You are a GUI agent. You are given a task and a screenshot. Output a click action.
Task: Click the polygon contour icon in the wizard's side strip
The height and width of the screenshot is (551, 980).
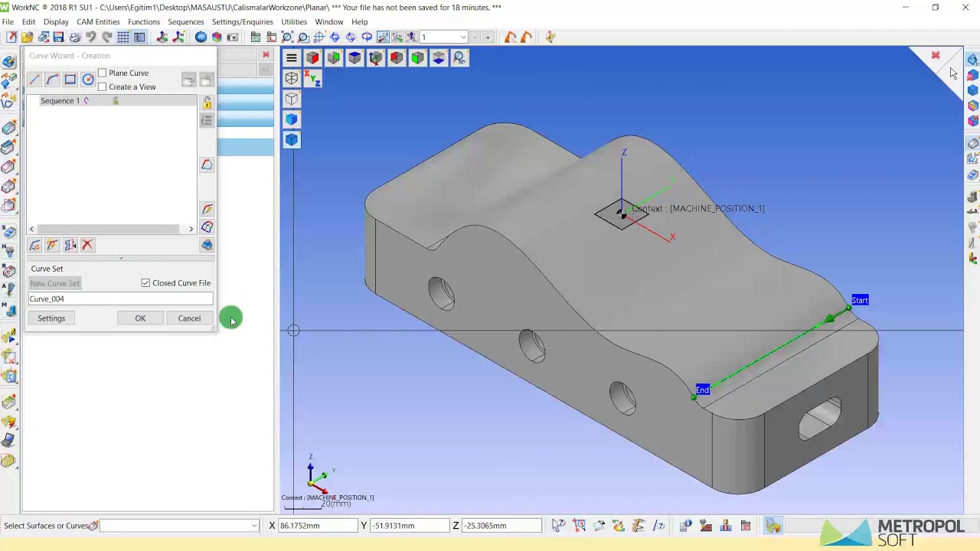point(207,165)
